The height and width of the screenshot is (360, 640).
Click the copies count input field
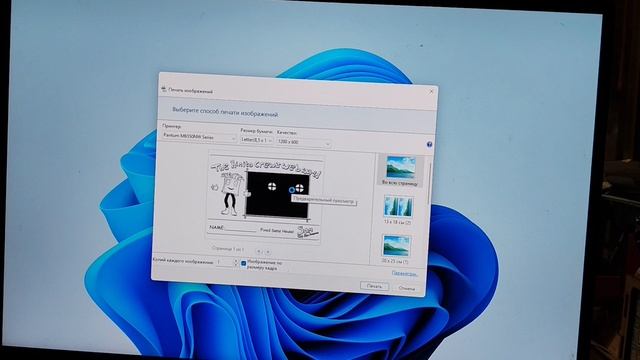[224, 262]
